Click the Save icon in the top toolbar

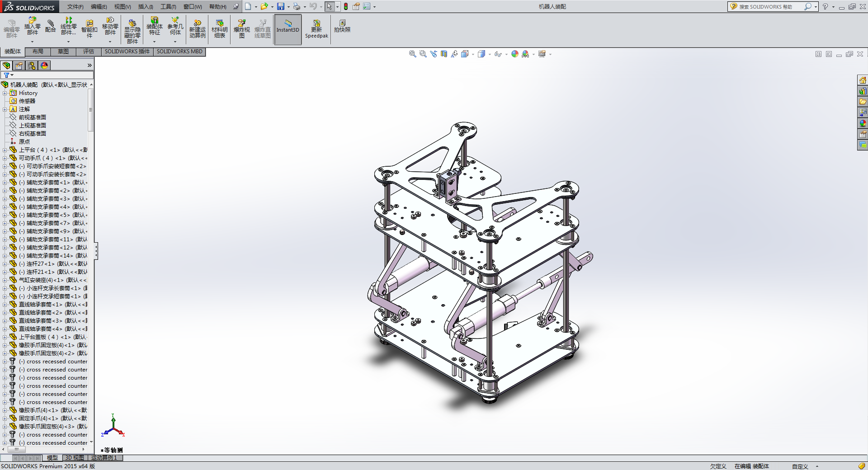281,6
